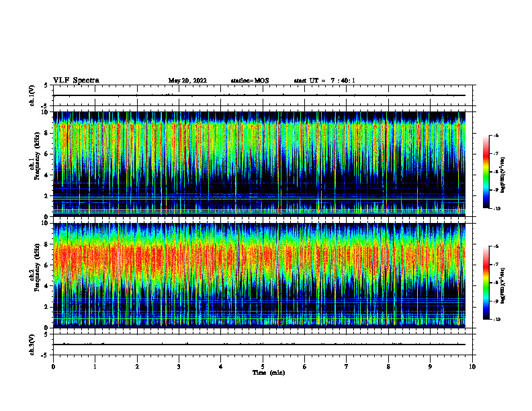This screenshot has width=532, height=411.
Task: Click "-6" on the ch.1 color bar
Action: (x=496, y=136)
